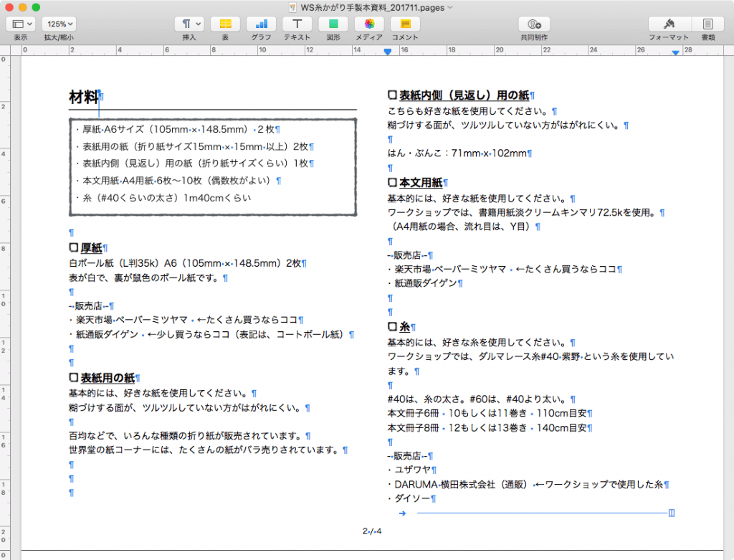
Task: Open the Format (フォーマット) paintbrush panel
Action: [669, 24]
